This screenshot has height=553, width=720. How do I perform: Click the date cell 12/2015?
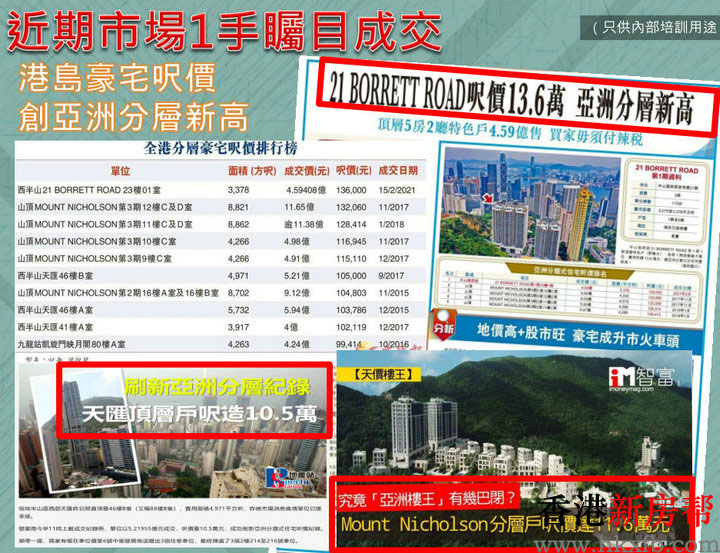pos(394,310)
